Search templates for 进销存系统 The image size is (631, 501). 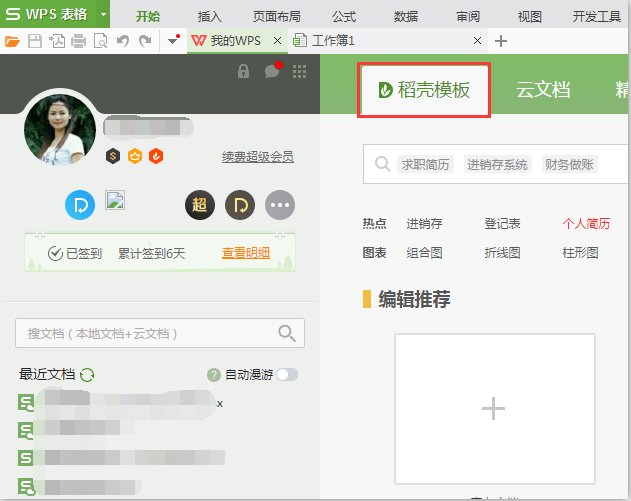click(x=497, y=164)
